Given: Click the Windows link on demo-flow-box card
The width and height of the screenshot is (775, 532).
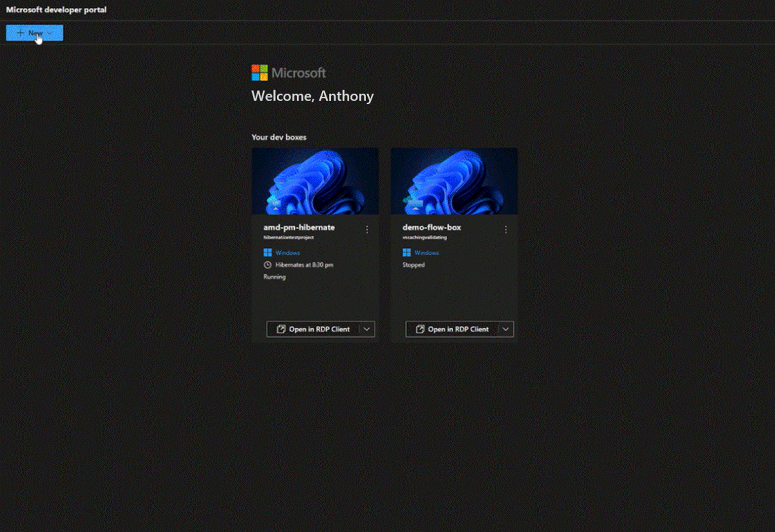Looking at the screenshot, I should click(427, 253).
